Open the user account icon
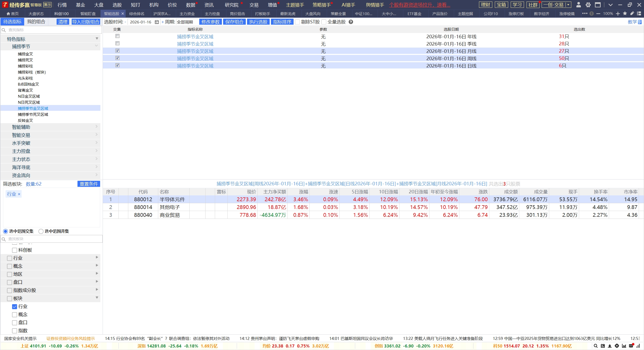This screenshot has height=350, width=644. 578,5
